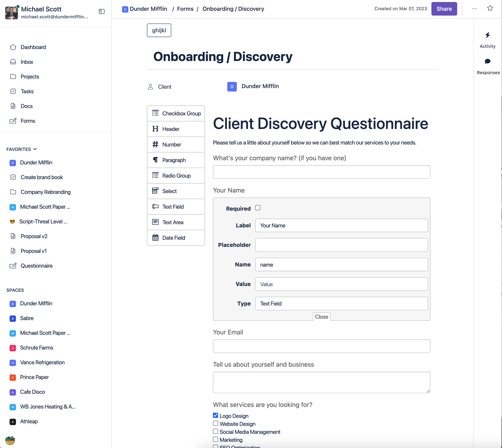Image resolution: width=502 pixels, height=448 pixels.
Task: Toggle the Required checkbox
Action: point(257,208)
